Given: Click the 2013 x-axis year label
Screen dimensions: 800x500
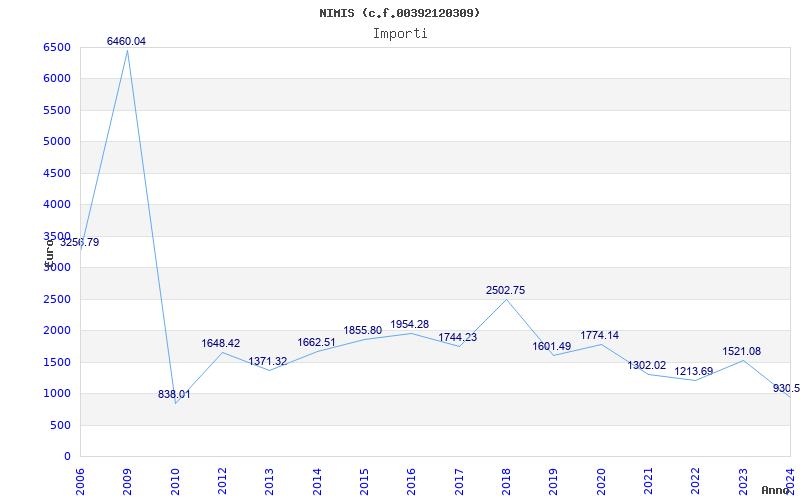Looking at the screenshot, I should click(269, 482).
